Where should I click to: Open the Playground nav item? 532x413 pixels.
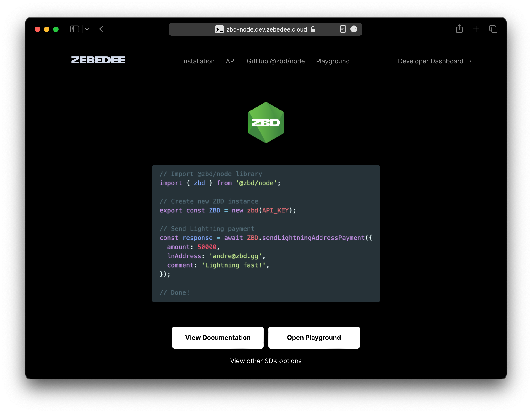(333, 61)
